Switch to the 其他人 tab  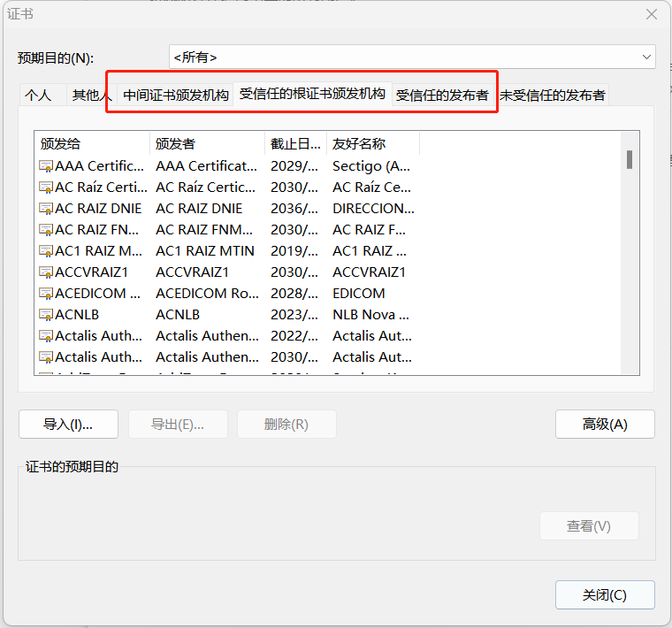pos(92,96)
